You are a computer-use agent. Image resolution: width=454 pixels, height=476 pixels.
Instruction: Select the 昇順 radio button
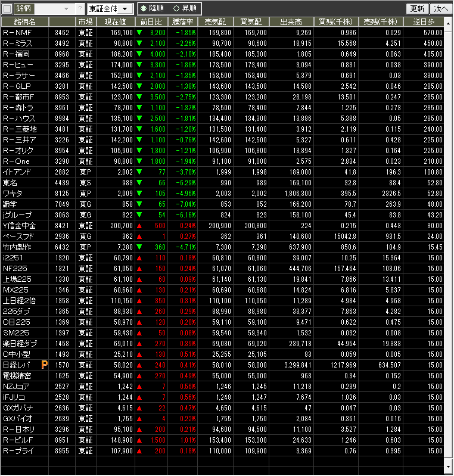[176, 9]
